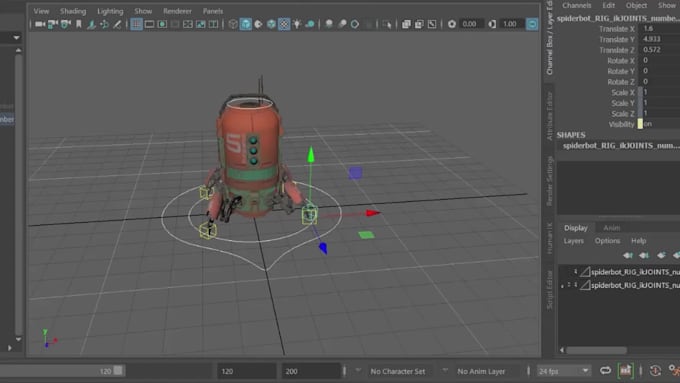
Task: Click the Use All Lights bulb icon
Action: [x=297, y=24]
